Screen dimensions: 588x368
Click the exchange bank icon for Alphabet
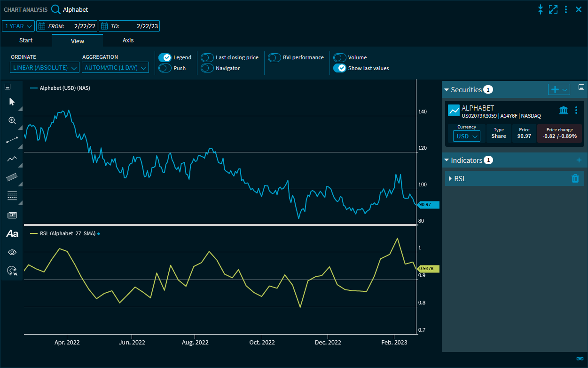[563, 110]
